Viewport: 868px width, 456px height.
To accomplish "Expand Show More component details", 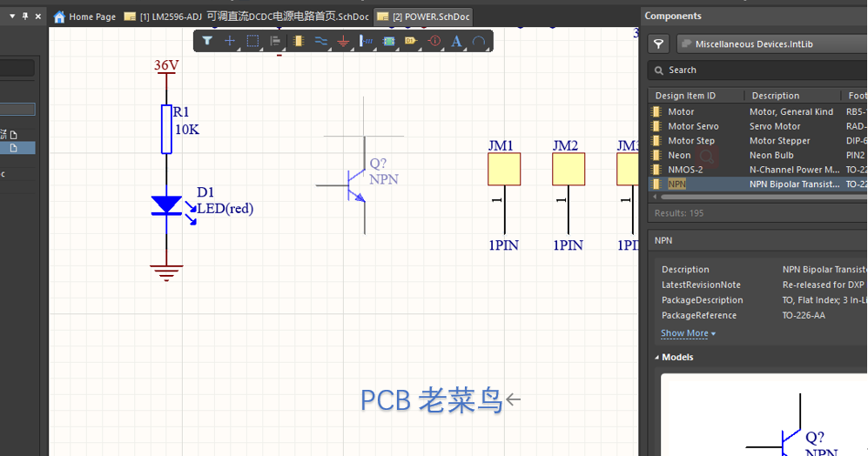I will [x=688, y=333].
